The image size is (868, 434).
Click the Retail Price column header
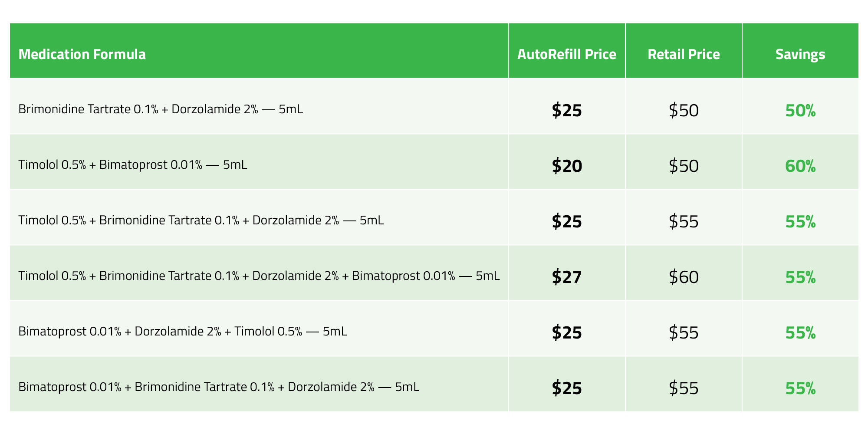[684, 54]
